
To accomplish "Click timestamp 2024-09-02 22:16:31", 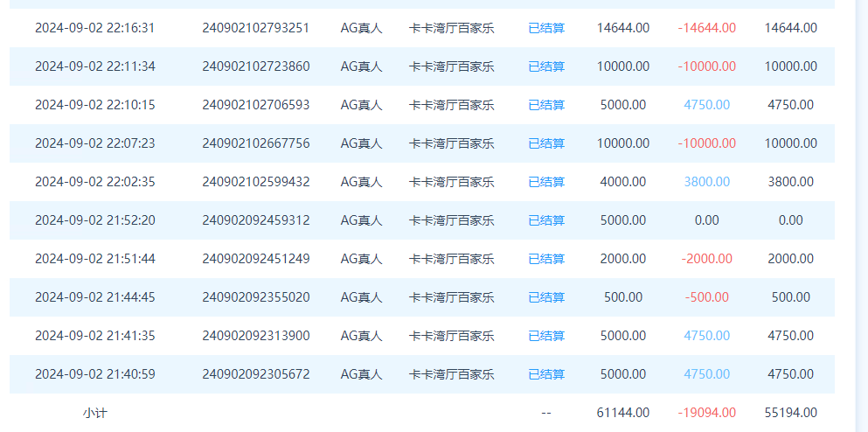I will (x=95, y=28).
